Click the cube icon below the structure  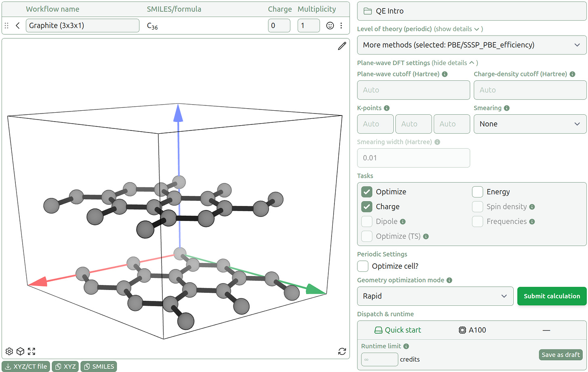pyautogui.click(x=20, y=351)
